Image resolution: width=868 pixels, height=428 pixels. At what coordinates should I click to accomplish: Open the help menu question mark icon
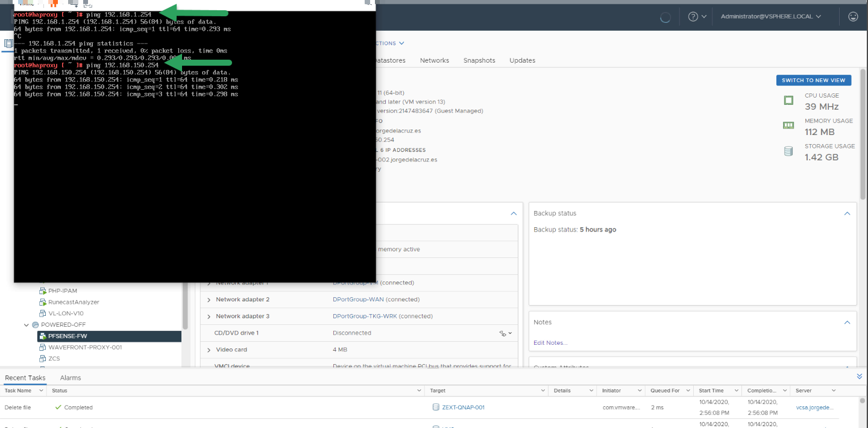point(693,17)
